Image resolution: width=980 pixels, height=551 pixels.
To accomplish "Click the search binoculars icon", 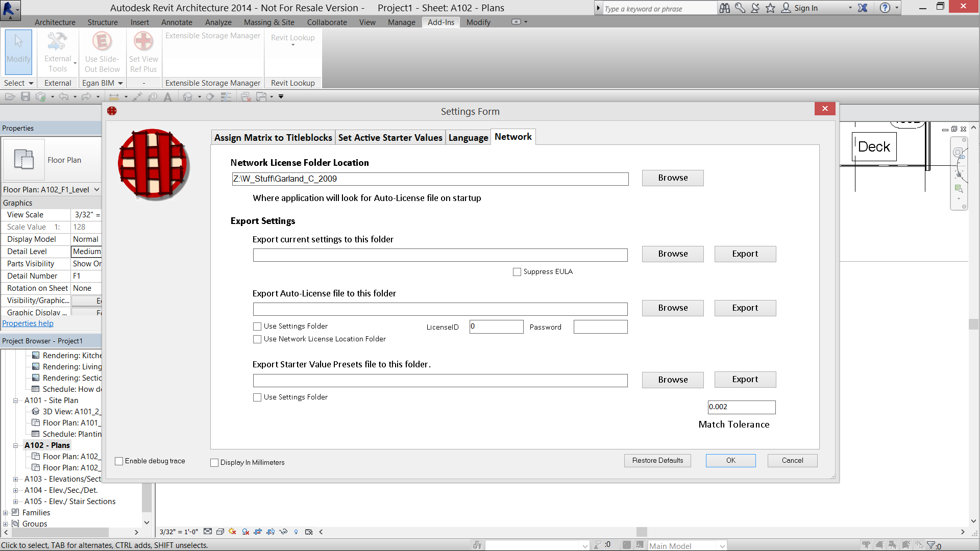I will 724,8.
